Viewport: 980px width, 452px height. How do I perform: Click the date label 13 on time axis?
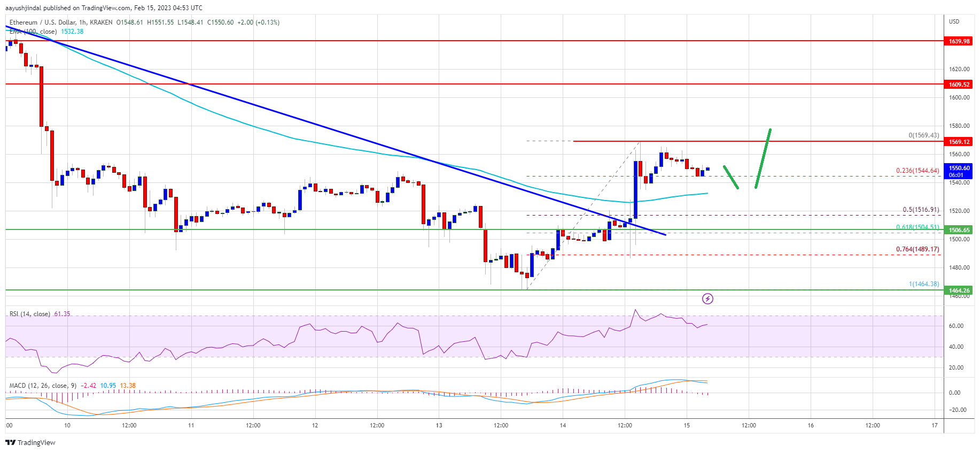439,426
